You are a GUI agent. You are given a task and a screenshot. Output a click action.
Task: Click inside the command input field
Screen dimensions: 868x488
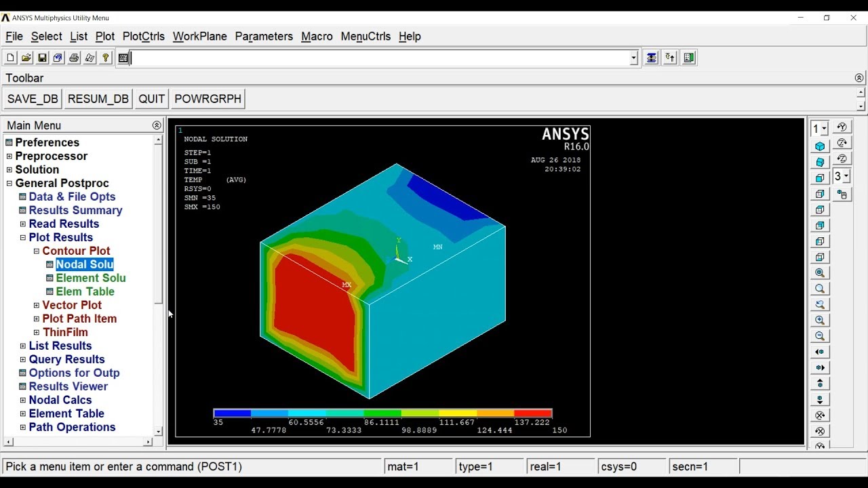[380, 58]
